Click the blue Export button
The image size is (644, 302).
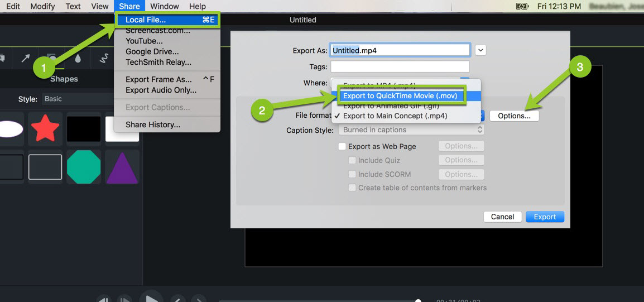pyautogui.click(x=545, y=217)
